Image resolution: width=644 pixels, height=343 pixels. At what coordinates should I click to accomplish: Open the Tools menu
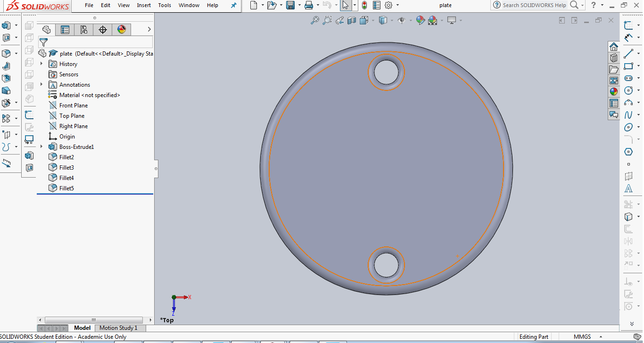click(x=165, y=5)
